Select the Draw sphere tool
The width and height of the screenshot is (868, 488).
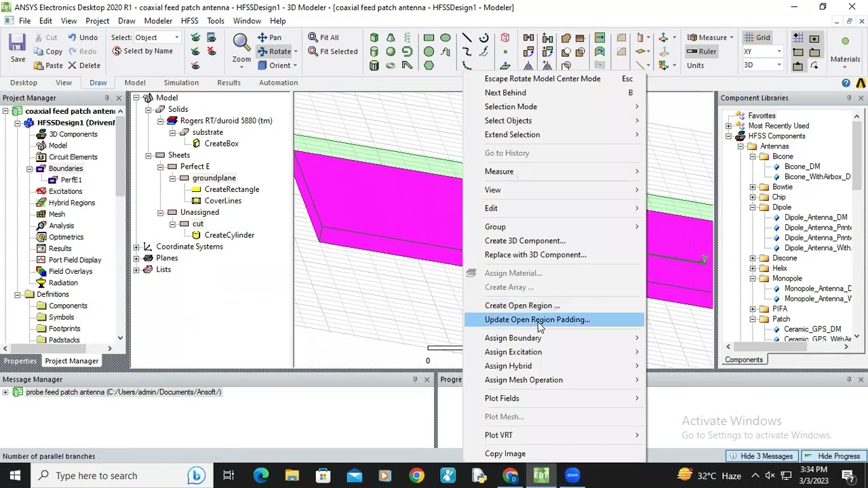391,52
